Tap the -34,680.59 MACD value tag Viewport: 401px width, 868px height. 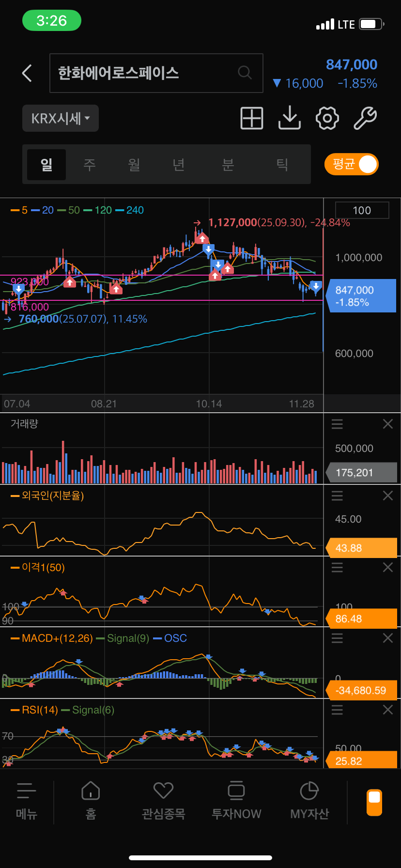(x=361, y=690)
